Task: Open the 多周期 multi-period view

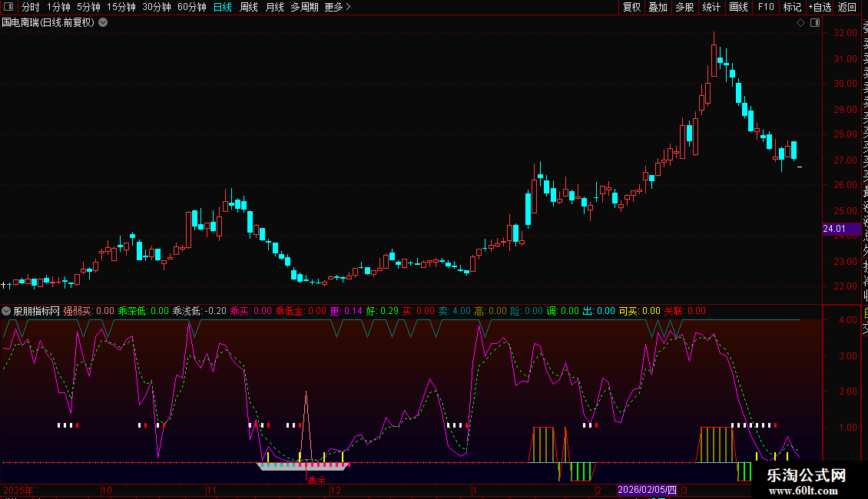Action: pyautogui.click(x=304, y=7)
